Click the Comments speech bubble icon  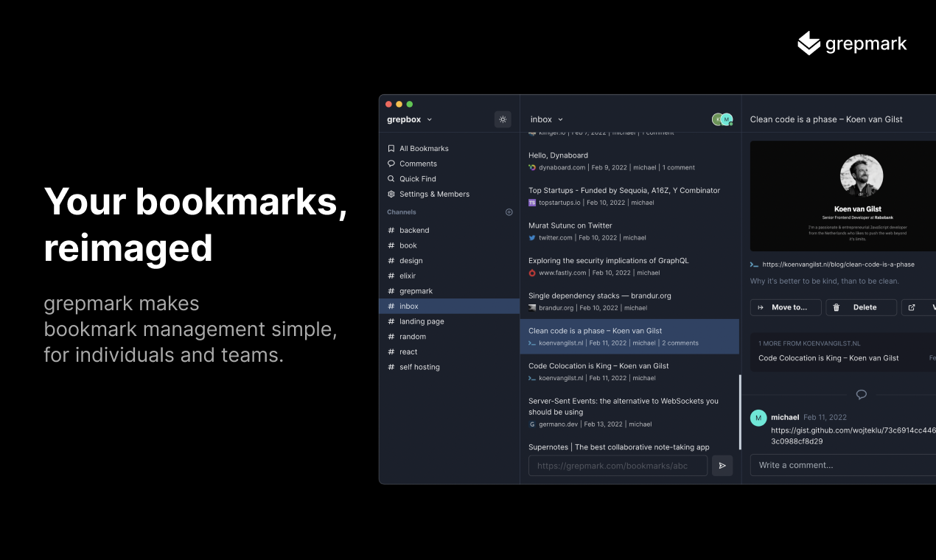click(x=391, y=164)
